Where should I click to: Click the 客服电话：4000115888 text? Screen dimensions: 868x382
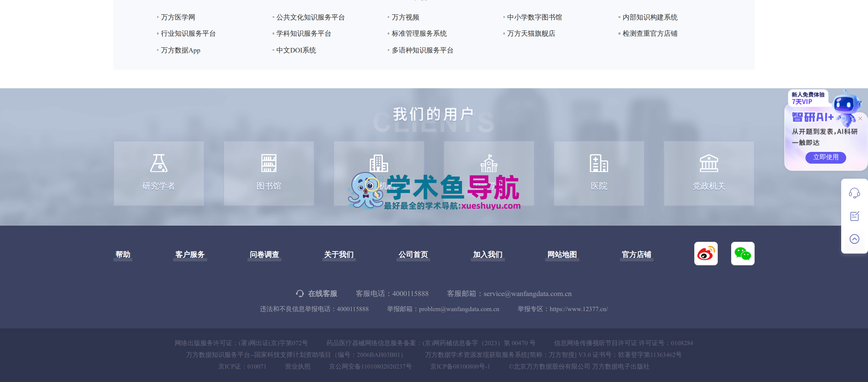pyautogui.click(x=392, y=293)
